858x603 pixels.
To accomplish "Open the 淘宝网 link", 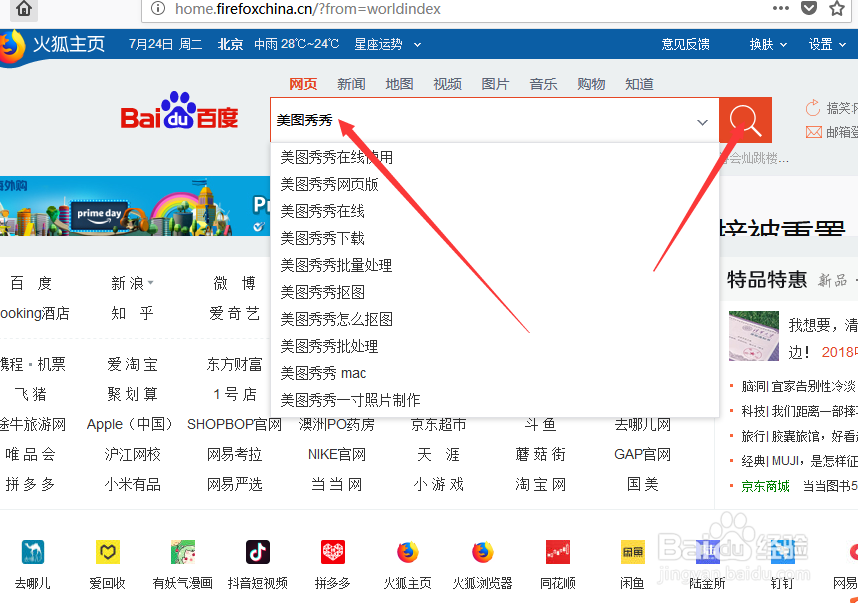I will 541,484.
